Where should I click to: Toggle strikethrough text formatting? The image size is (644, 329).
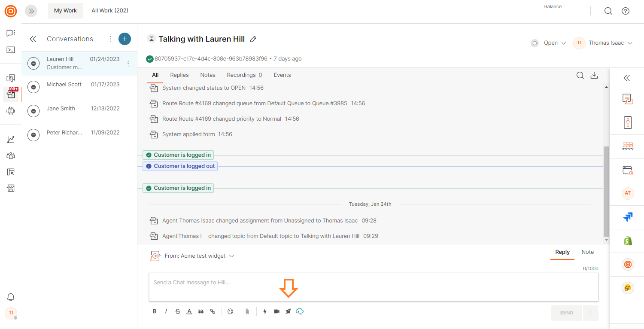(x=178, y=311)
